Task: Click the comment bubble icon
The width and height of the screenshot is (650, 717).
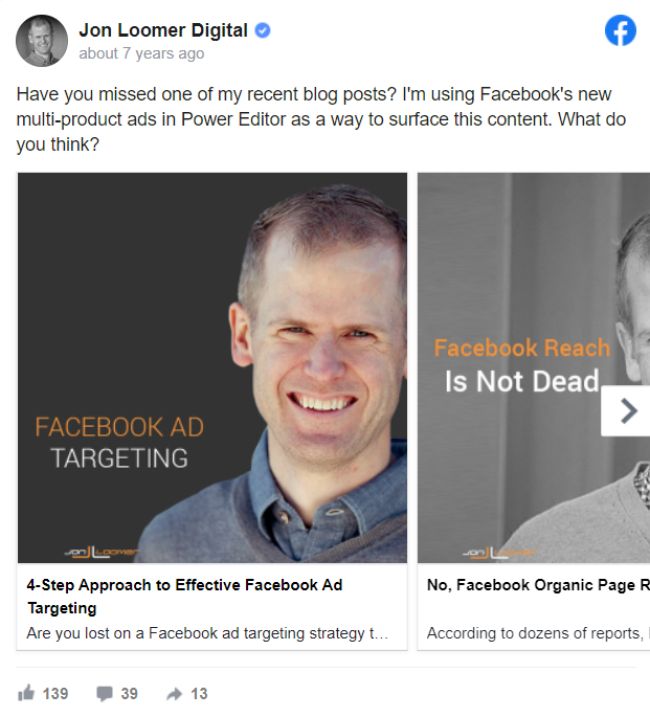Action: coord(104,694)
